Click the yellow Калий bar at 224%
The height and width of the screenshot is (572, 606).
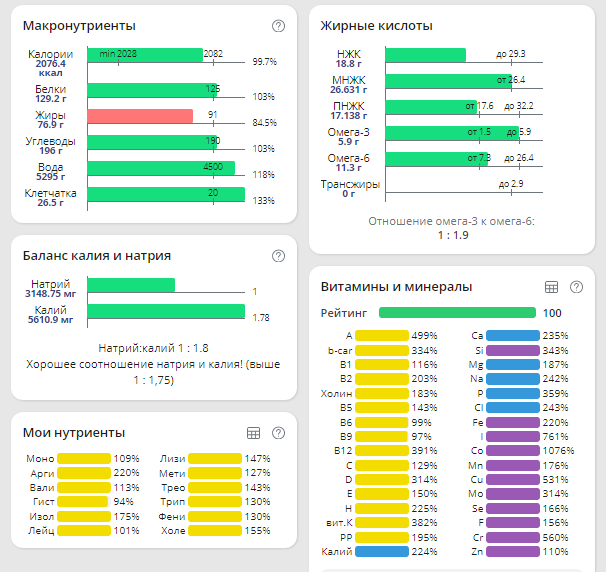tap(381, 551)
